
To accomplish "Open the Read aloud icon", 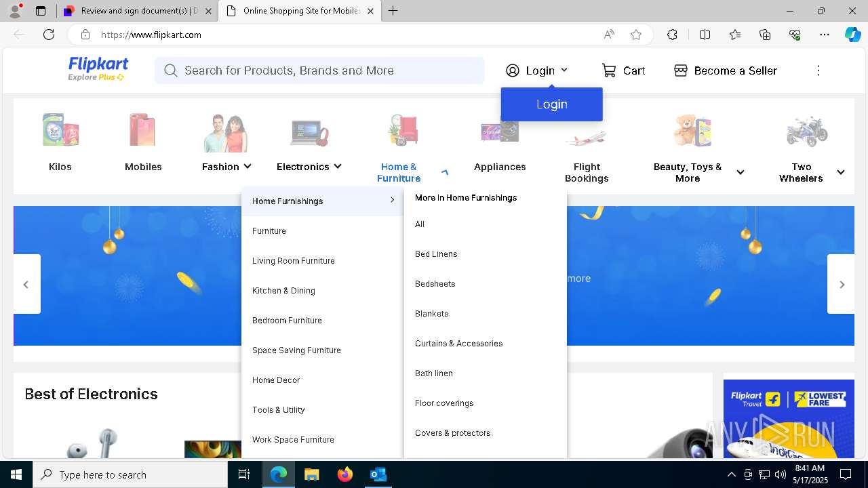I will pyautogui.click(x=609, y=35).
